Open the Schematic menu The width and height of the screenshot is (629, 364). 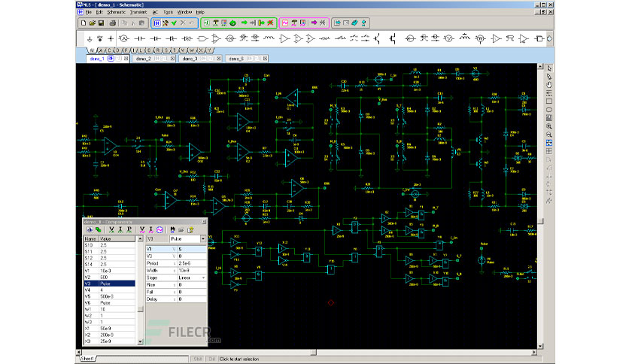coord(117,13)
